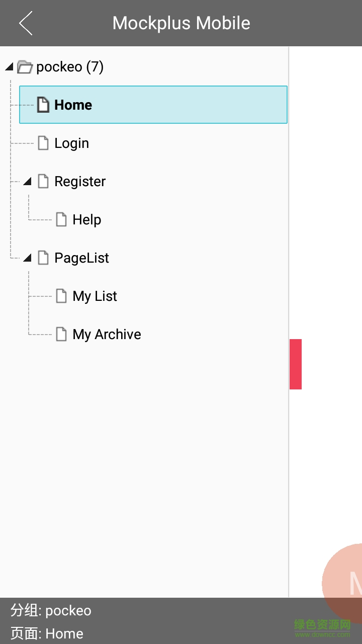Open the My List page
This screenshot has height=644, width=362.
tap(95, 296)
